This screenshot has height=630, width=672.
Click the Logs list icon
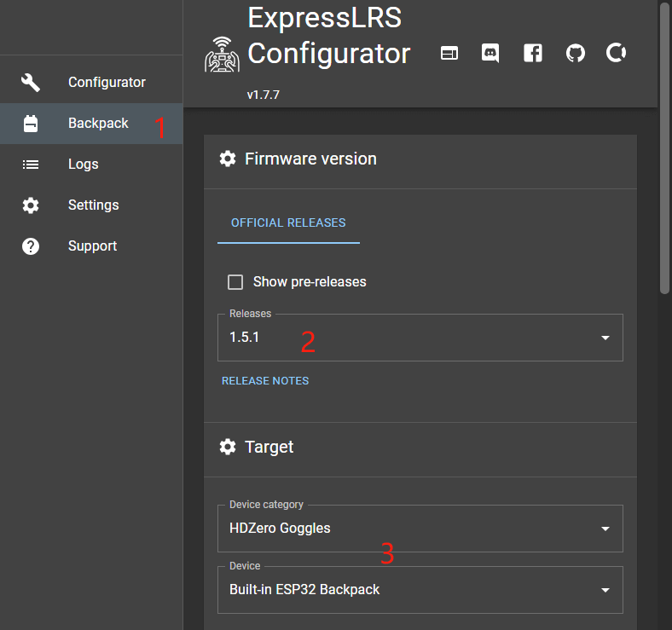click(31, 165)
